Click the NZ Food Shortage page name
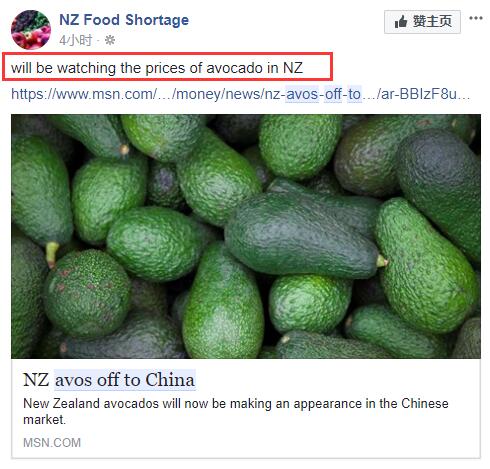This screenshot has height=469, width=490. [124, 20]
